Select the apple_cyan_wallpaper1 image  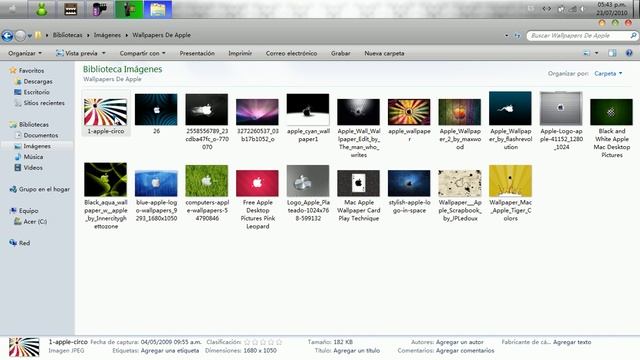pos(308,109)
